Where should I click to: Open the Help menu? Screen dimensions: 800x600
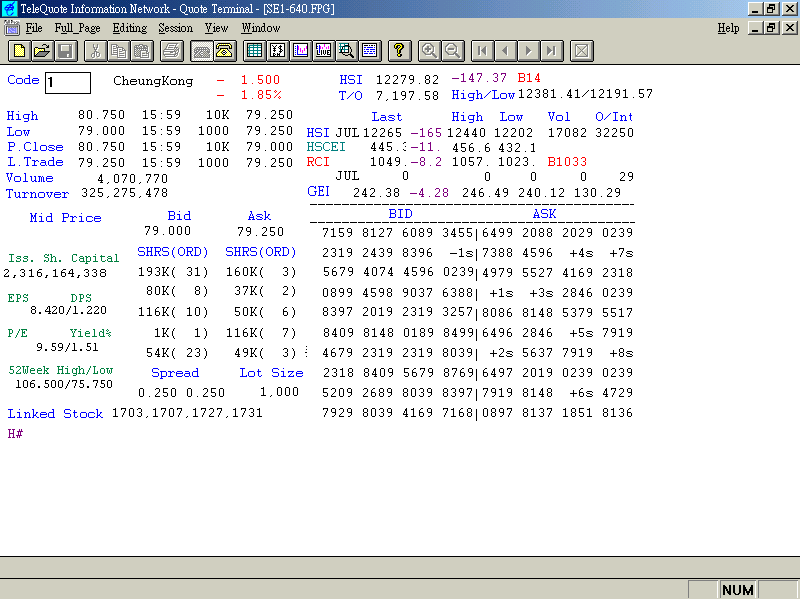tap(728, 28)
